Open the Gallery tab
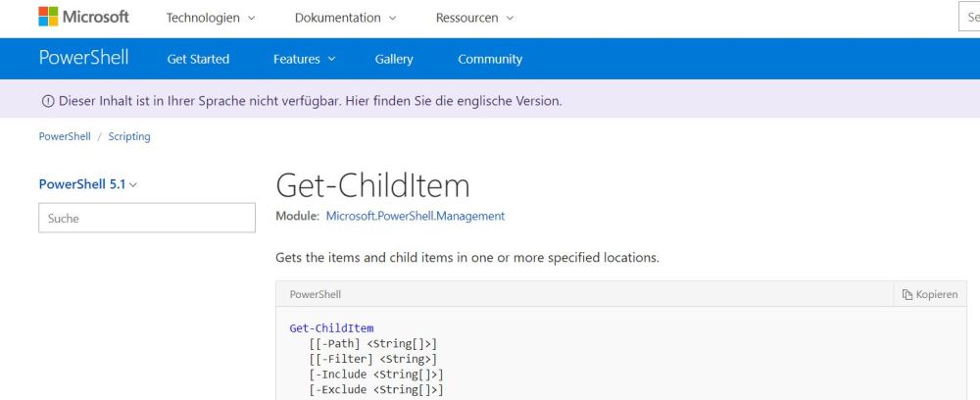Viewport: 980px width, 400px height. 394,59
